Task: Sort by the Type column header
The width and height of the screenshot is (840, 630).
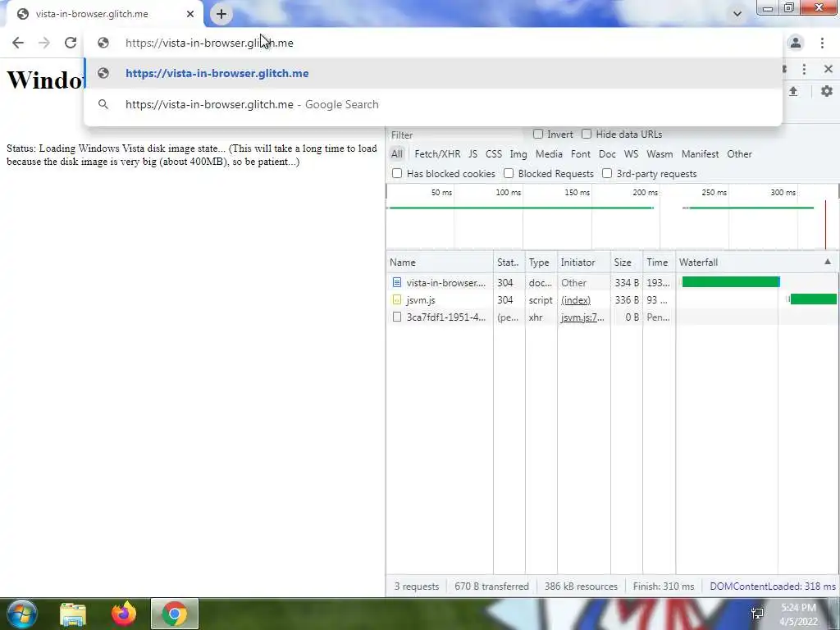Action: coord(541,262)
